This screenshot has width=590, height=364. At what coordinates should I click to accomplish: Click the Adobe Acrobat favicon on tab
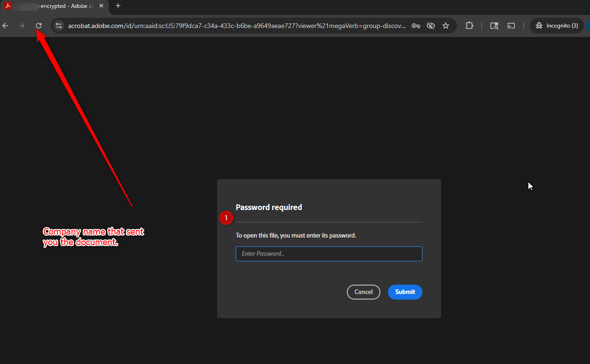click(8, 6)
